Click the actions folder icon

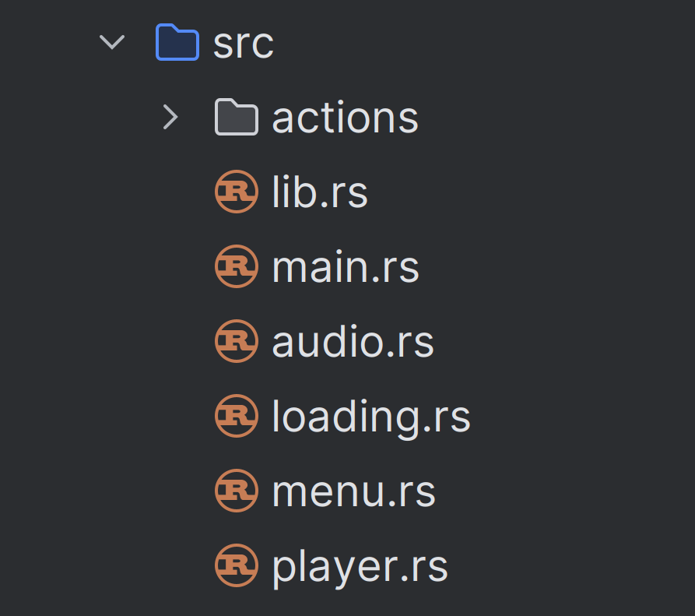tap(236, 117)
